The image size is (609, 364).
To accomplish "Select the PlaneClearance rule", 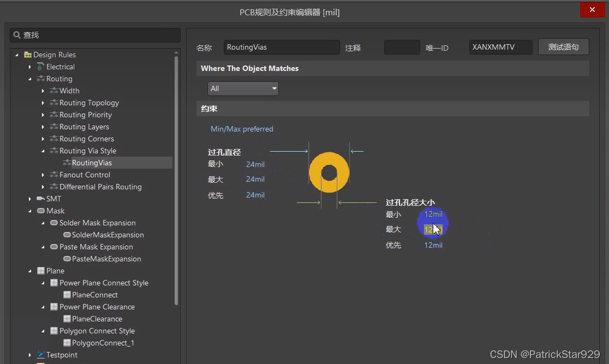I will click(x=97, y=319).
